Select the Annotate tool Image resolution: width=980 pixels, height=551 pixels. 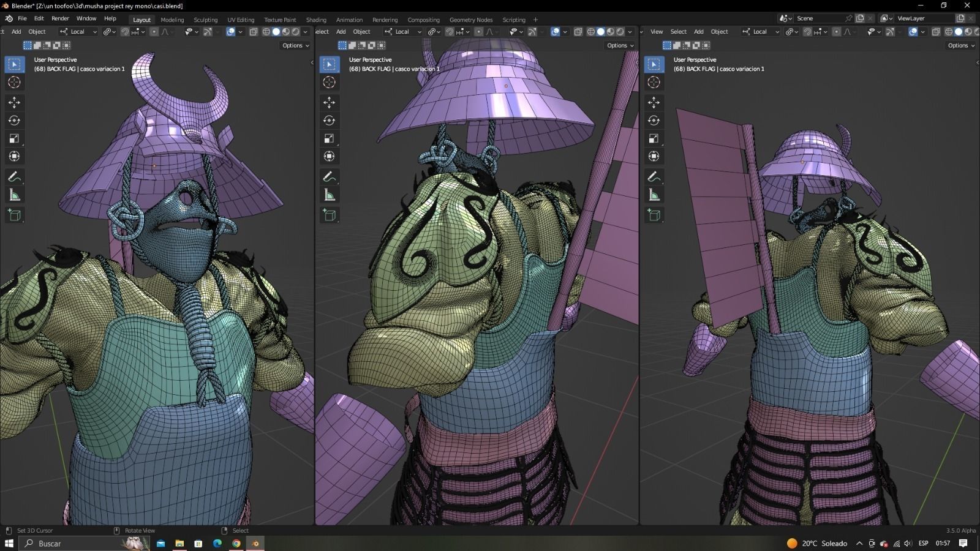pyautogui.click(x=14, y=177)
